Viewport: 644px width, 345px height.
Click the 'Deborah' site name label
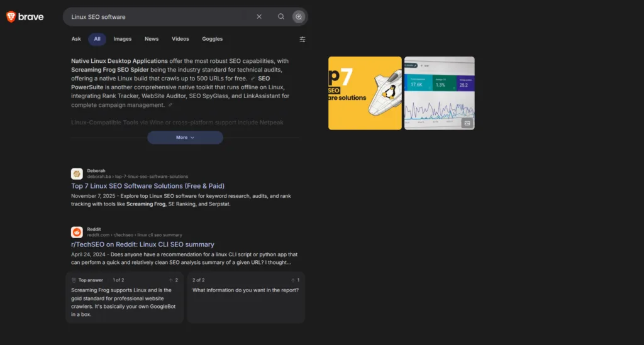[96, 171]
